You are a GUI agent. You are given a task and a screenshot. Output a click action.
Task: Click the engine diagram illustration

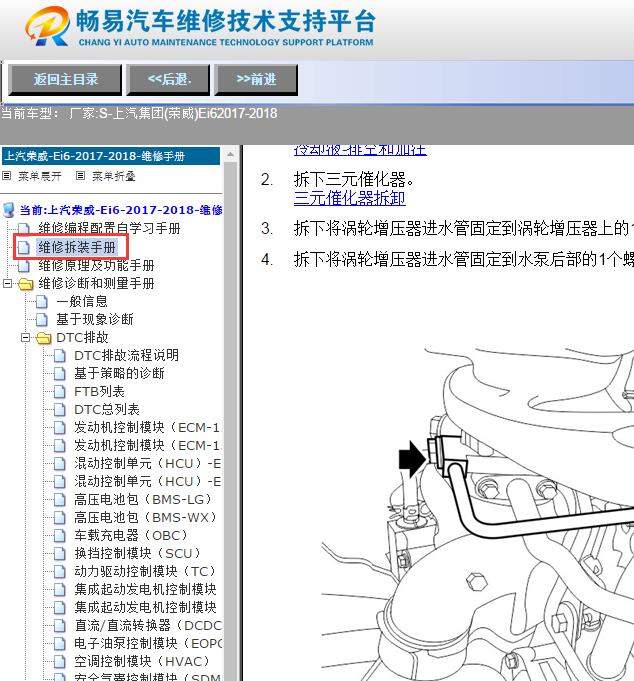pyautogui.click(x=478, y=512)
